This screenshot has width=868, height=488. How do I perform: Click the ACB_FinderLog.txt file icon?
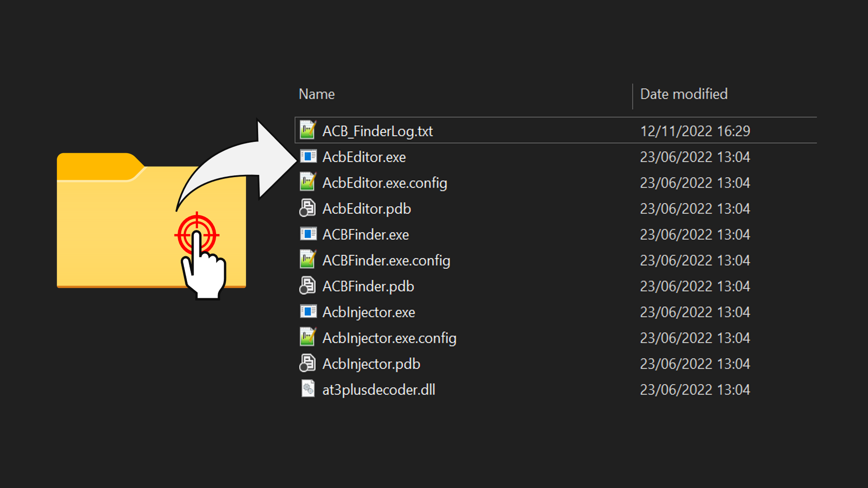pyautogui.click(x=308, y=130)
